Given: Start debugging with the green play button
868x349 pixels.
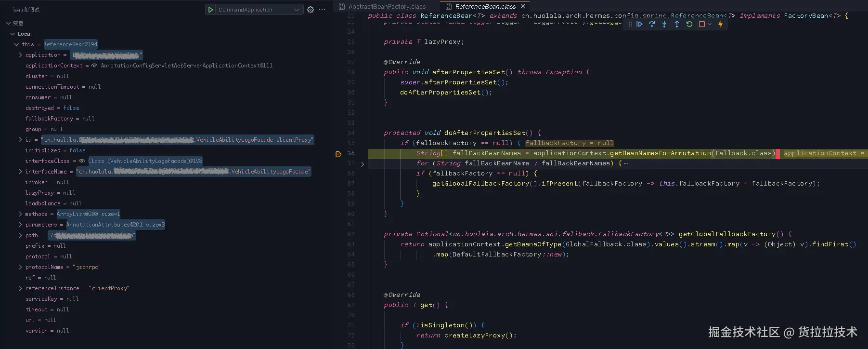Looking at the screenshot, I should (210, 10).
